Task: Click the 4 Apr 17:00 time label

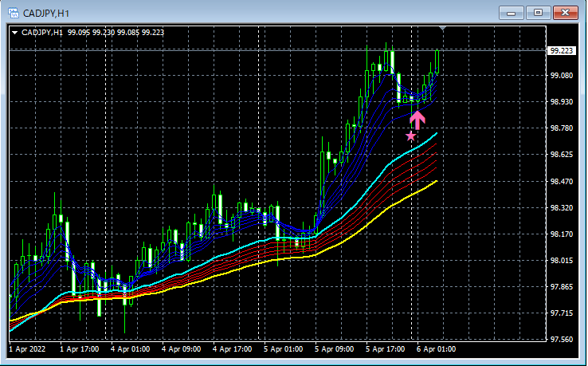Action: (x=233, y=349)
